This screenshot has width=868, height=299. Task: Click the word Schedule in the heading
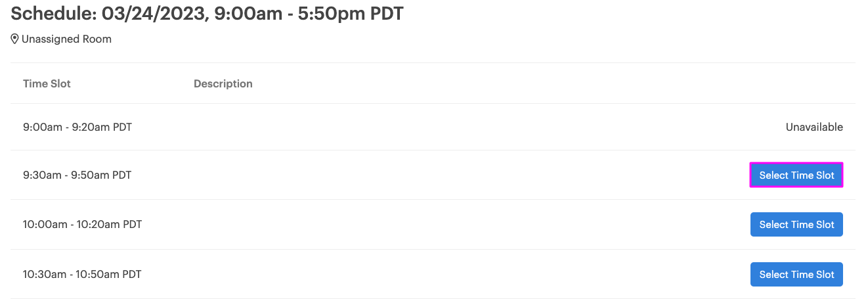(51, 13)
